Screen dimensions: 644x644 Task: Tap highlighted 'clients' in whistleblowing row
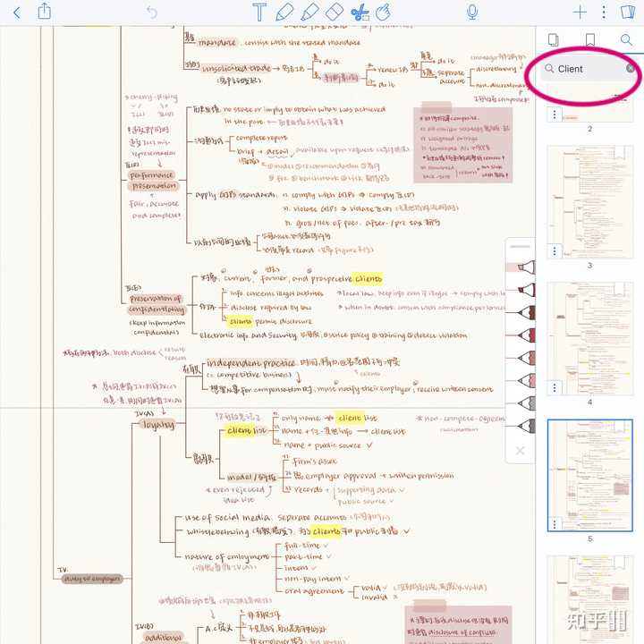326,531
